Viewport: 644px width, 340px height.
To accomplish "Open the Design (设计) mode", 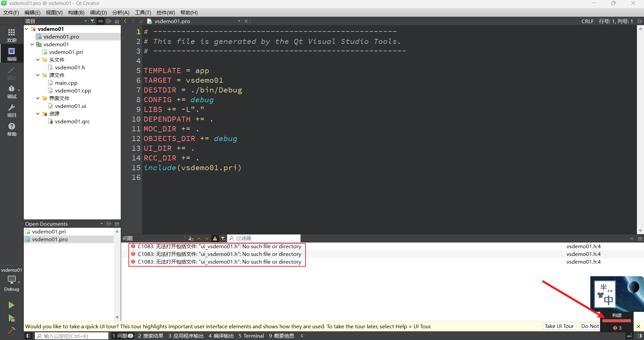I will click(x=12, y=73).
